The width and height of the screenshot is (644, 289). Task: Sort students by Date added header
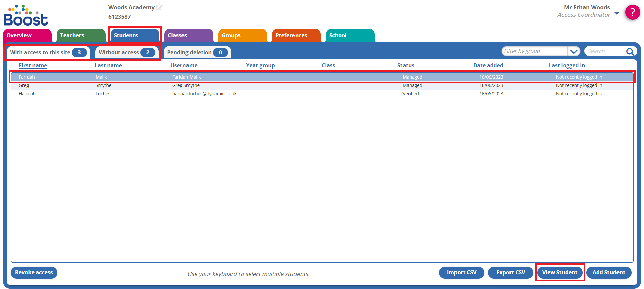tap(488, 65)
